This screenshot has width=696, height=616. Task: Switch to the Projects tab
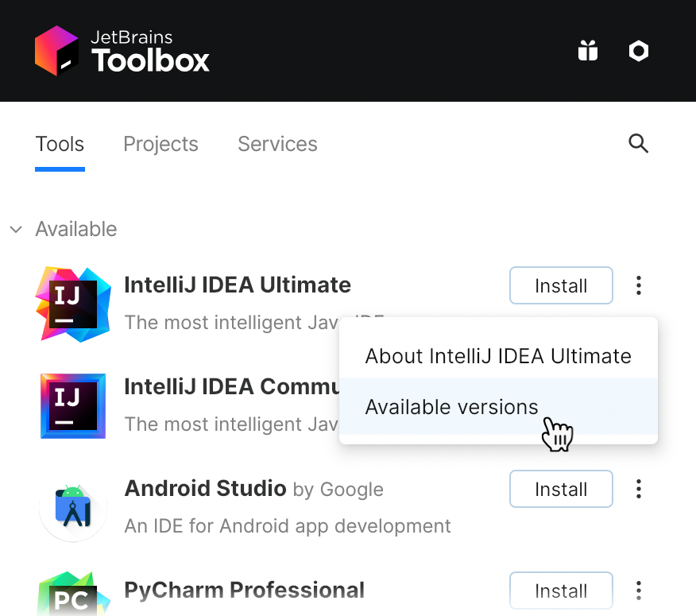point(160,144)
